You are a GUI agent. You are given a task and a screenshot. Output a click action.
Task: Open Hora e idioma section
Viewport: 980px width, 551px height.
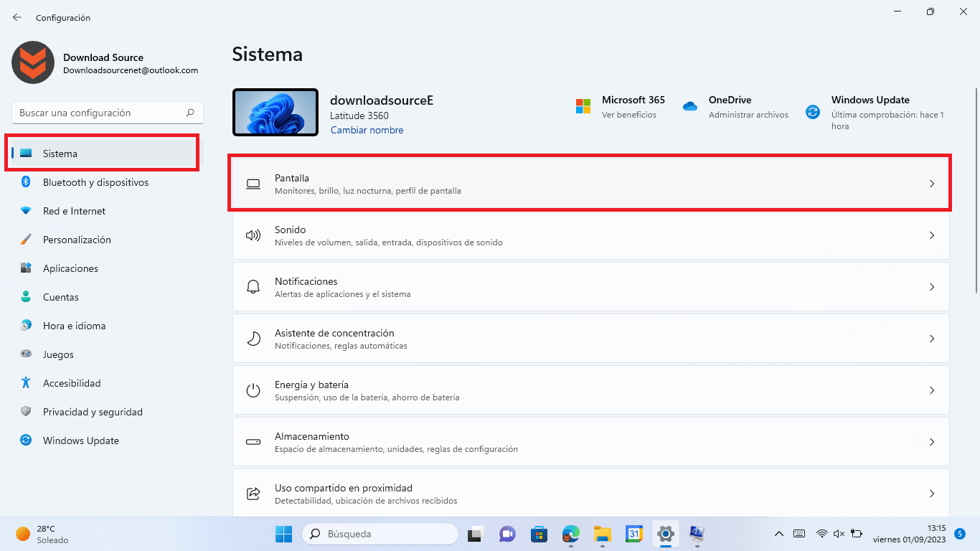[x=108, y=326]
